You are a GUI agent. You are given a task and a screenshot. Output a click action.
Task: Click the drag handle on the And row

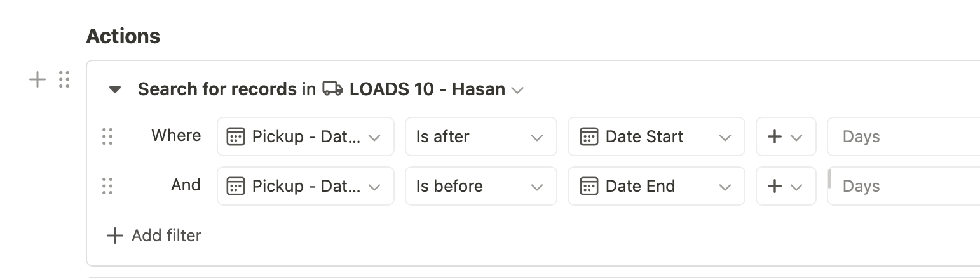[x=107, y=186]
